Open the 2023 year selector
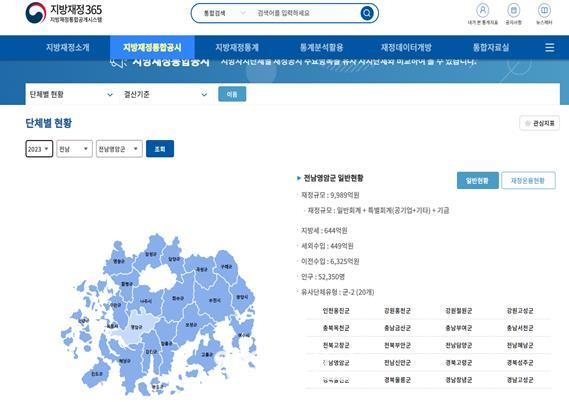569x402 pixels. point(39,149)
